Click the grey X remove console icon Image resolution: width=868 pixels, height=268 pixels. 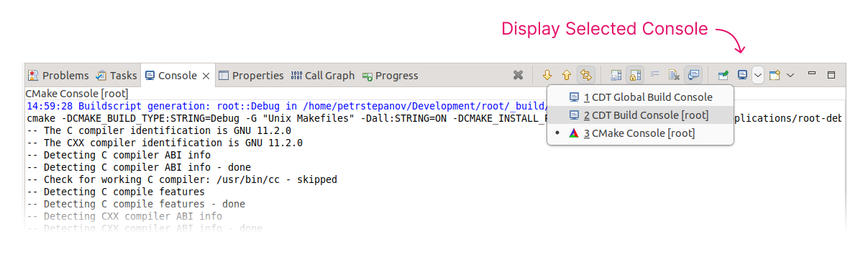[518, 75]
